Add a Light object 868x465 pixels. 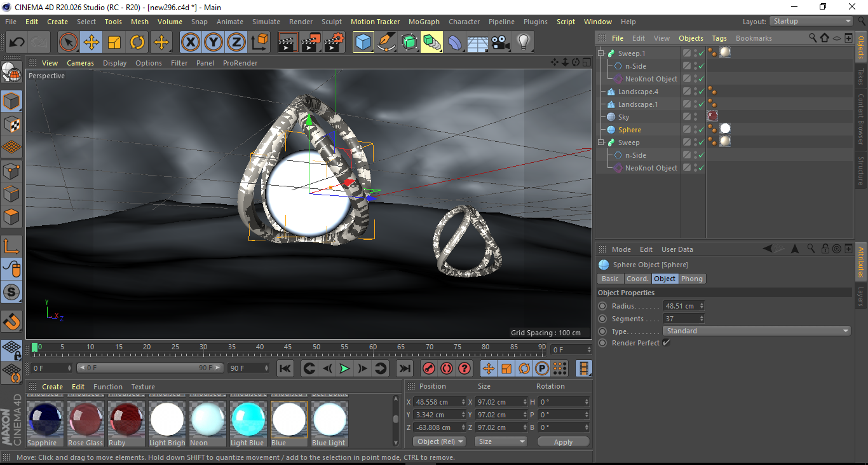click(524, 43)
